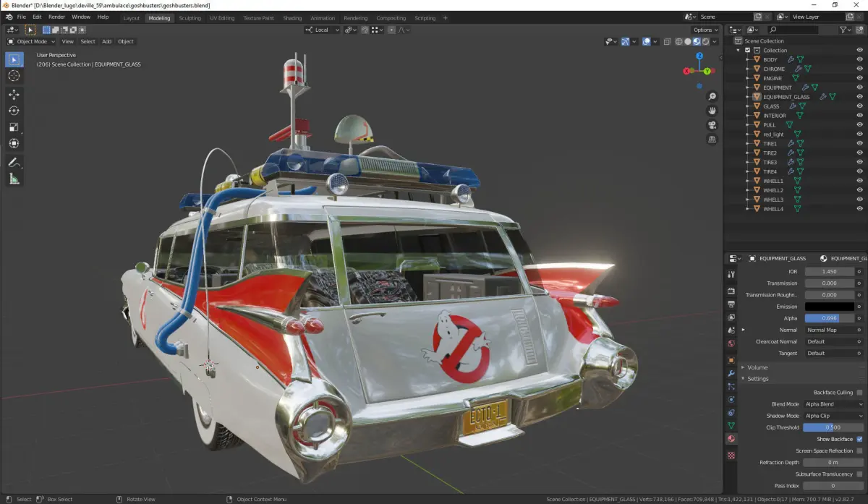This screenshot has width=868, height=504.
Task: Open the Object Data green triangle tab
Action: (x=731, y=426)
